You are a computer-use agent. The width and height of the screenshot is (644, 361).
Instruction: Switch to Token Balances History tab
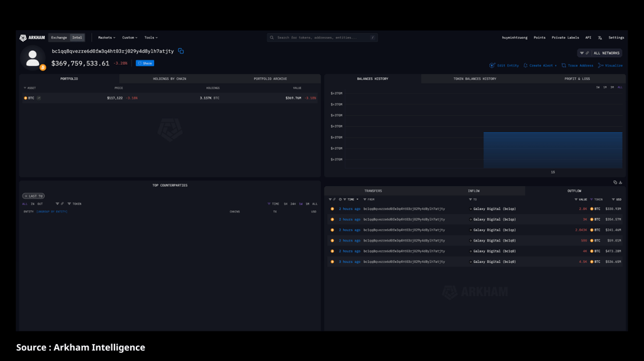pyautogui.click(x=475, y=79)
